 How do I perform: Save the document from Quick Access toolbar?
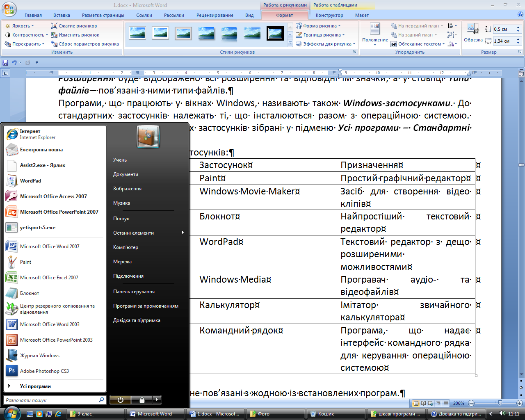pyautogui.click(x=5, y=63)
